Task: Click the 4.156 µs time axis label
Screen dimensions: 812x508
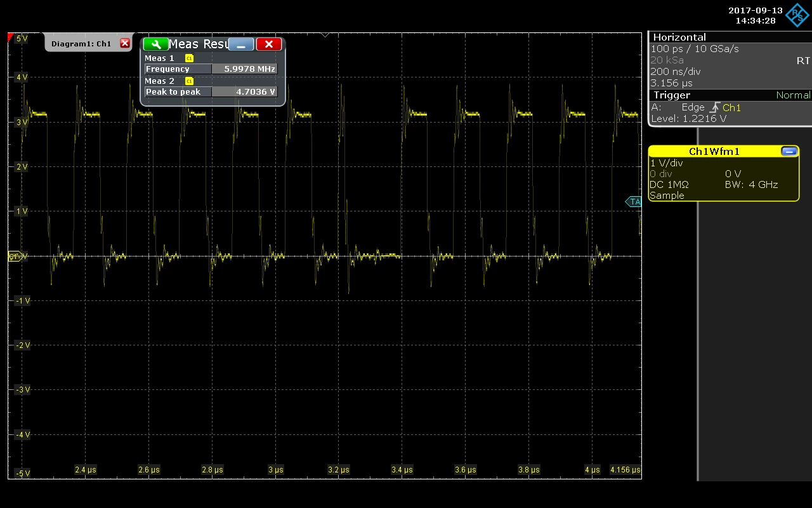Action: [625, 470]
